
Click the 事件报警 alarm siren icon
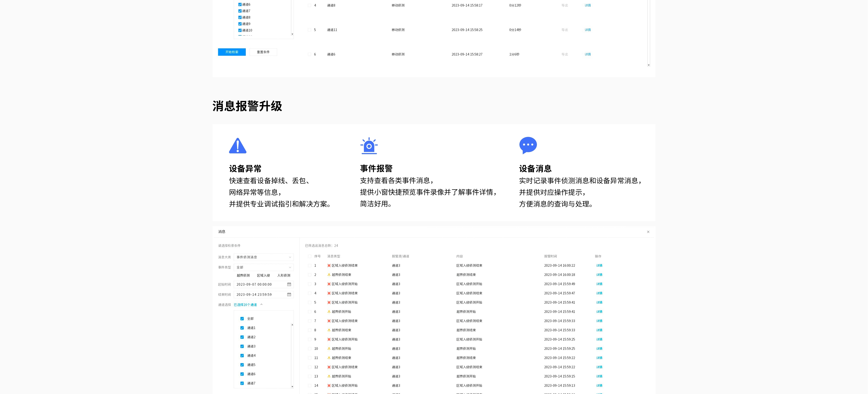point(369,146)
